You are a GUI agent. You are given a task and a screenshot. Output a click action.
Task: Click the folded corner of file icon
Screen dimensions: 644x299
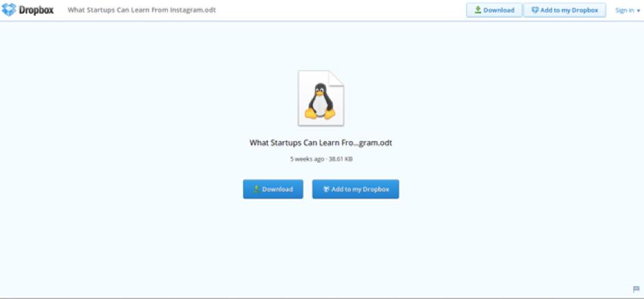(x=336, y=78)
